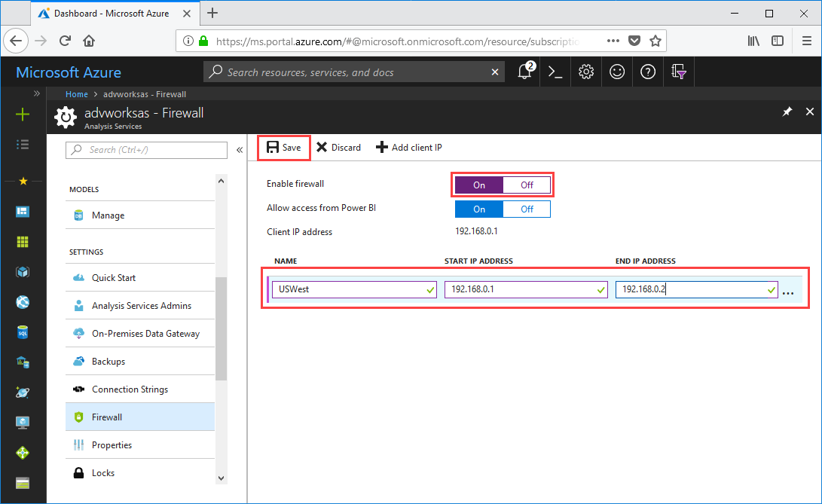The height and width of the screenshot is (504, 822).
Task: Toggle the Favorites star in the sidebar
Action: coord(23,181)
